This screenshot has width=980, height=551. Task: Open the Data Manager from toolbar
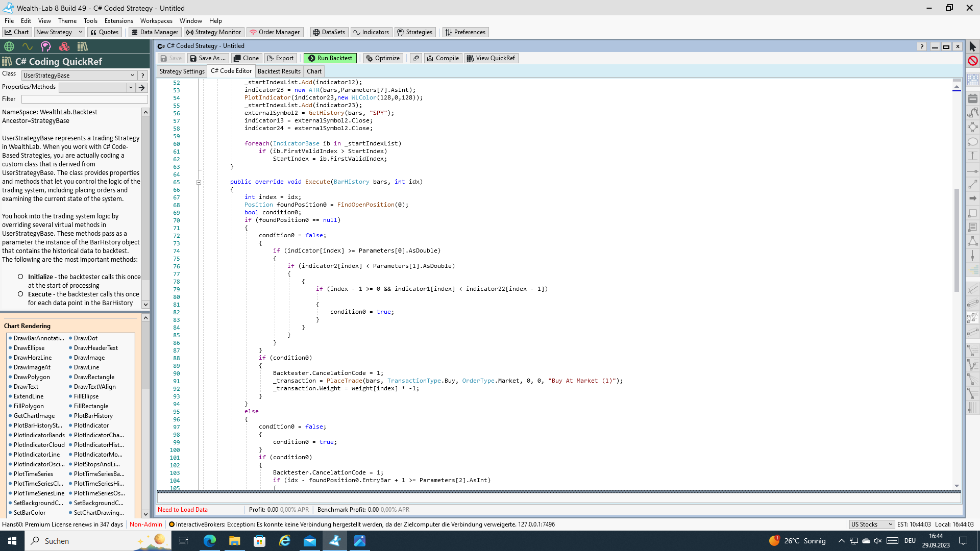[155, 32]
